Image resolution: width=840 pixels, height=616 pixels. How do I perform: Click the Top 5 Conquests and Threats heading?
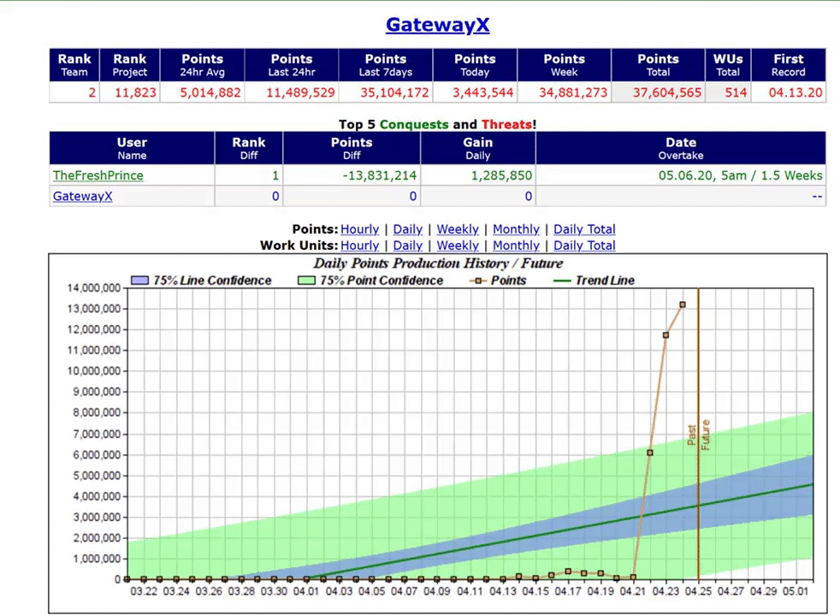[x=437, y=124]
